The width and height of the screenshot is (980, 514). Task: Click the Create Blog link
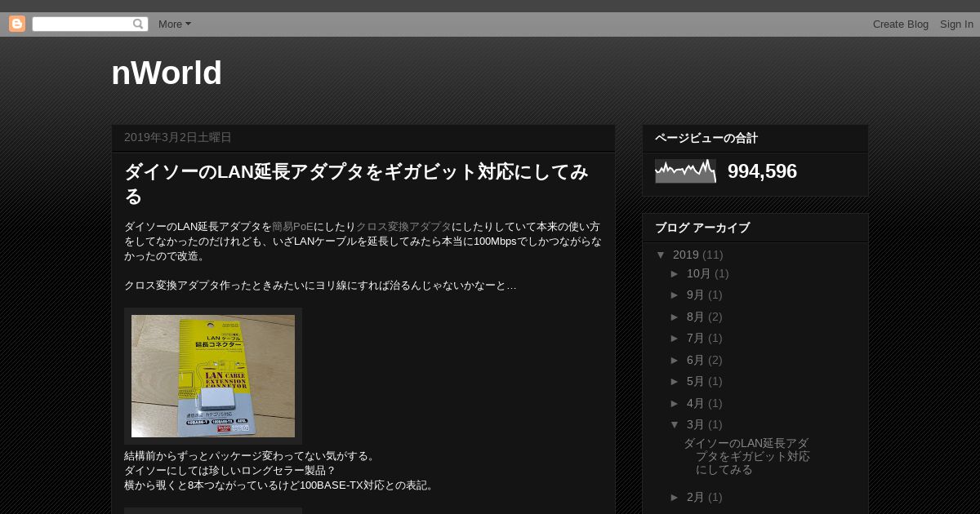901,24
